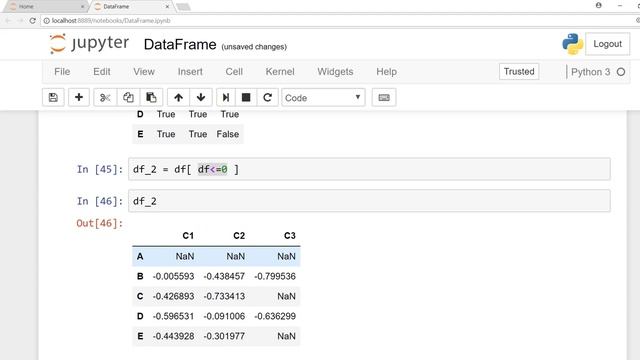The image size is (640, 360).
Task: Click the Python 3 kernel name
Action: 590,72
